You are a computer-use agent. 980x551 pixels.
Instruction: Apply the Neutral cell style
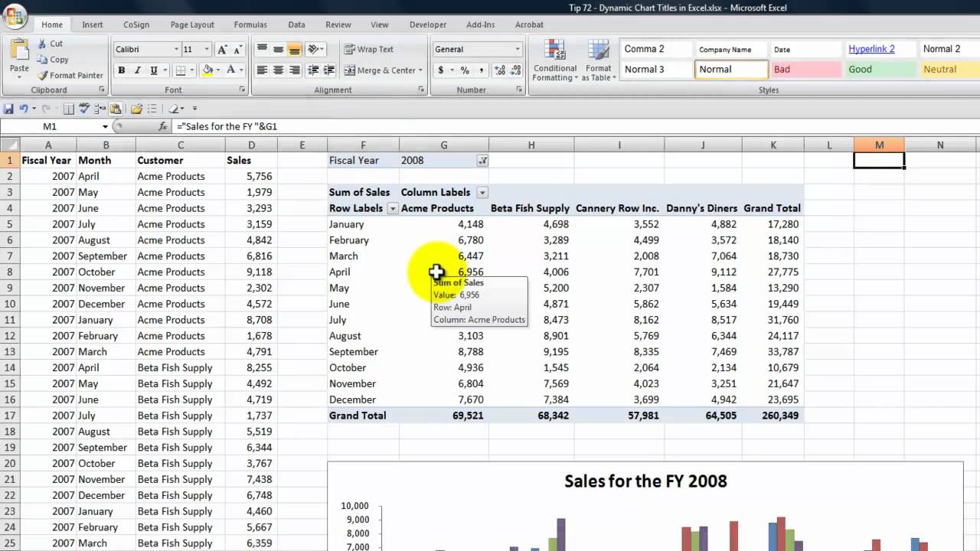coord(949,69)
